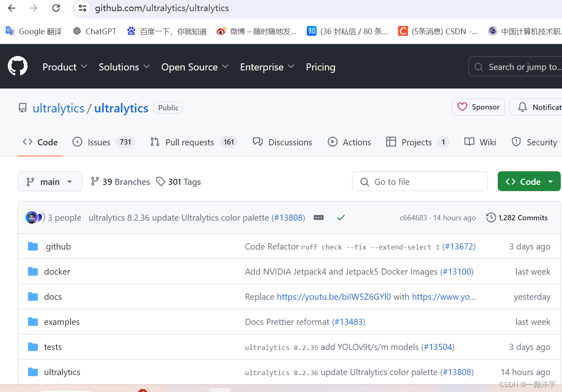Viewport: 562px width, 392px height.
Task: Click folder icon beside docker
Action: click(x=33, y=271)
